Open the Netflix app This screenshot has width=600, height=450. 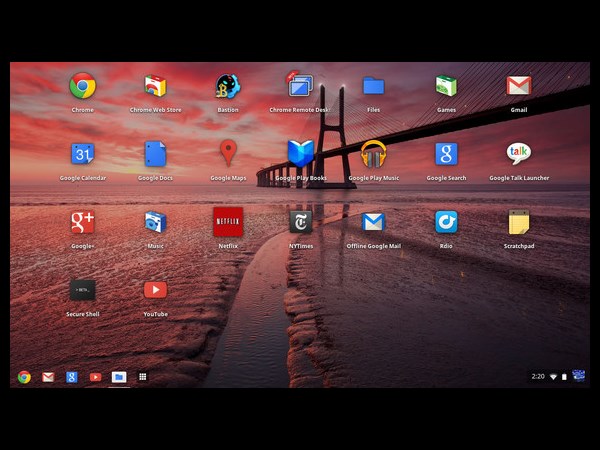click(228, 222)
